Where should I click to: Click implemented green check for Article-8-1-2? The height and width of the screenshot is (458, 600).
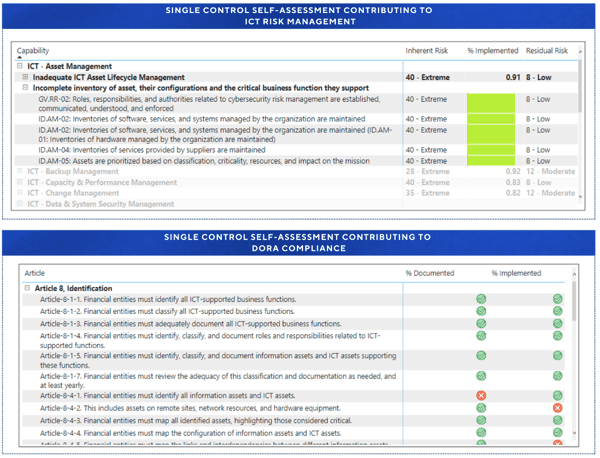[558, 311]
